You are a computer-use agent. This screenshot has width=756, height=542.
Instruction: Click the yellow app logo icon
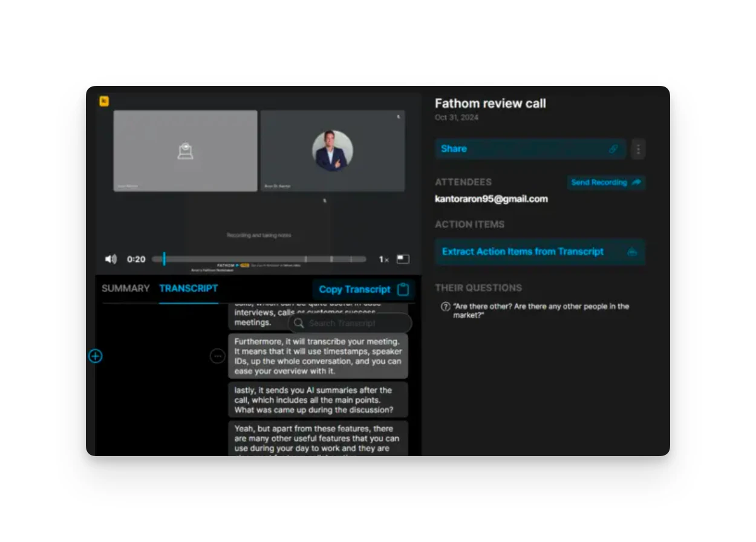point(104,101)
